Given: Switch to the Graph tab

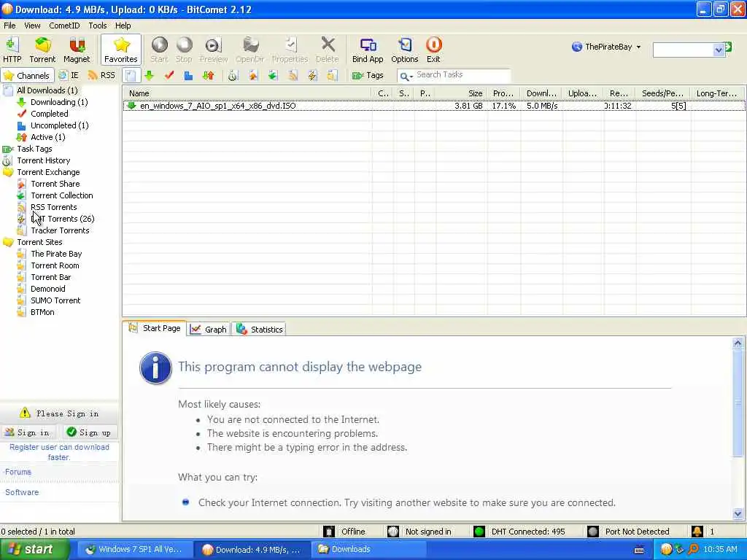Looking at the screenshot, I should 209,329.
